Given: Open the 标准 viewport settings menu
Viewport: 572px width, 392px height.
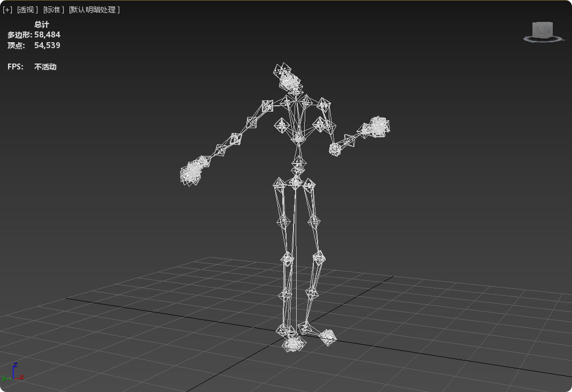Looking at the screenshot, I should pos(53,10).
